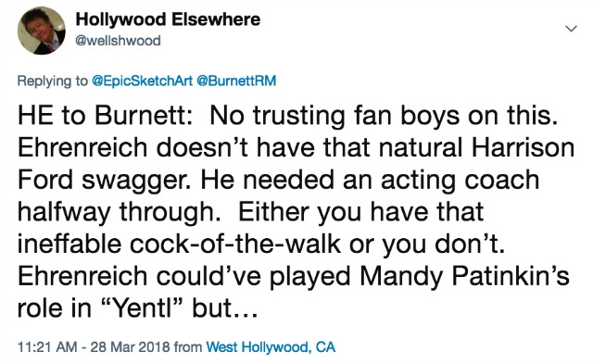Click the trailing 'but…' text
593x364 pixels.
point(225,308)
